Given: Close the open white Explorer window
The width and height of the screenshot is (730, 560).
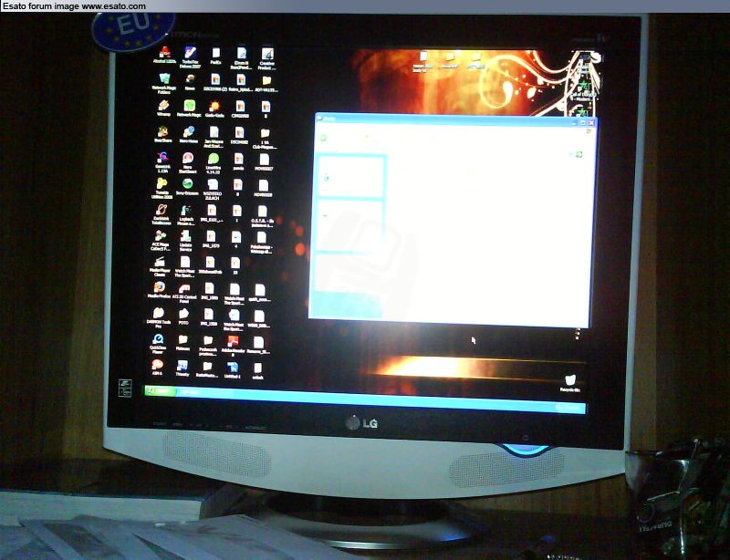Looking at the screenshot, I should [x=591, y=123].
